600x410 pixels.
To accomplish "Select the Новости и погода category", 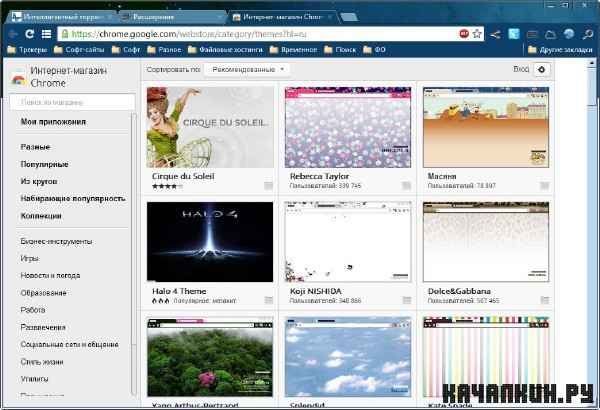I will point(51,276).
